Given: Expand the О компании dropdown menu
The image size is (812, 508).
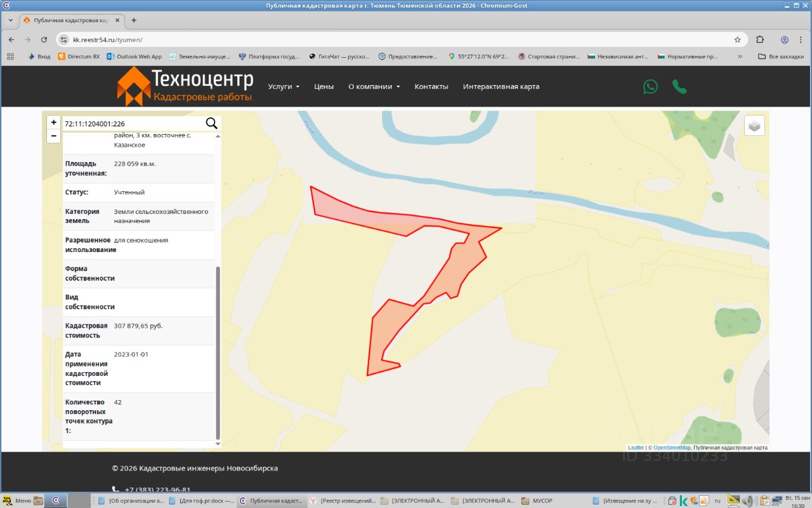Looking at the screenshot, I should coord(374,86).
